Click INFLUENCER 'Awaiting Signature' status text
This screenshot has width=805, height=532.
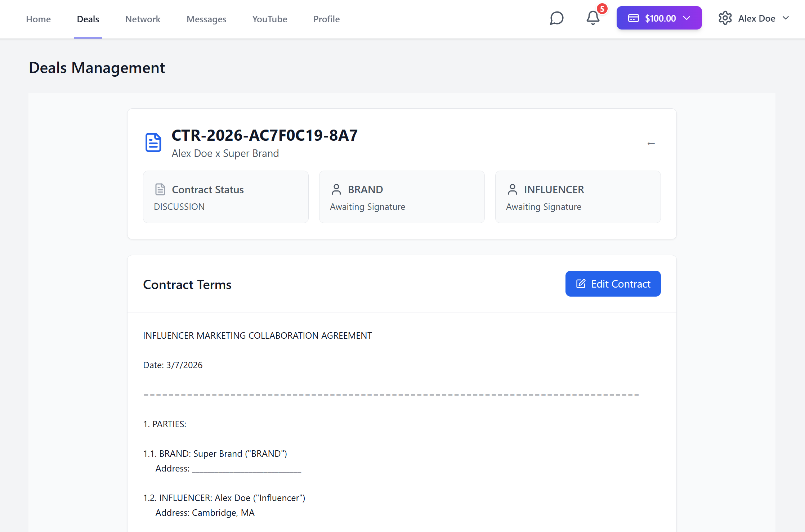tap(544, 207)
